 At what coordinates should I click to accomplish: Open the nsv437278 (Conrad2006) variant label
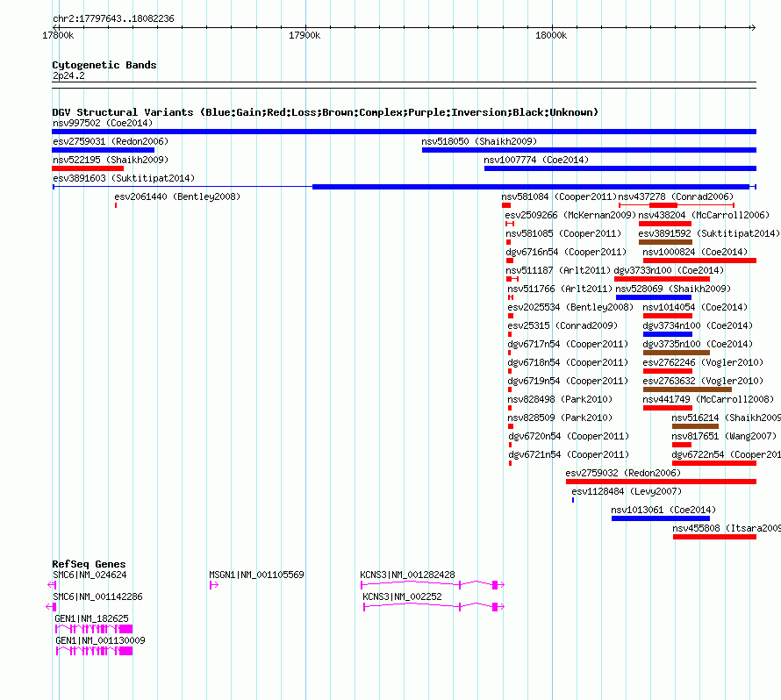(x=676, y=196)
